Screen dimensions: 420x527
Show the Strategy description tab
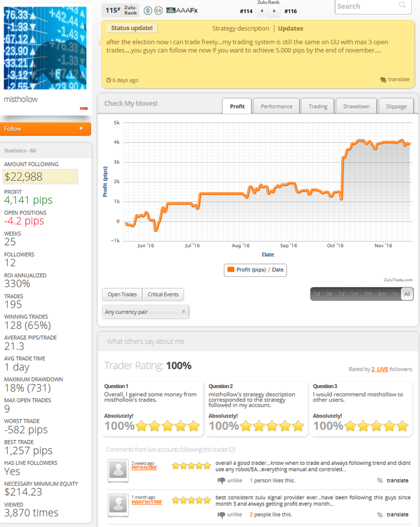(x=240, y=29)
